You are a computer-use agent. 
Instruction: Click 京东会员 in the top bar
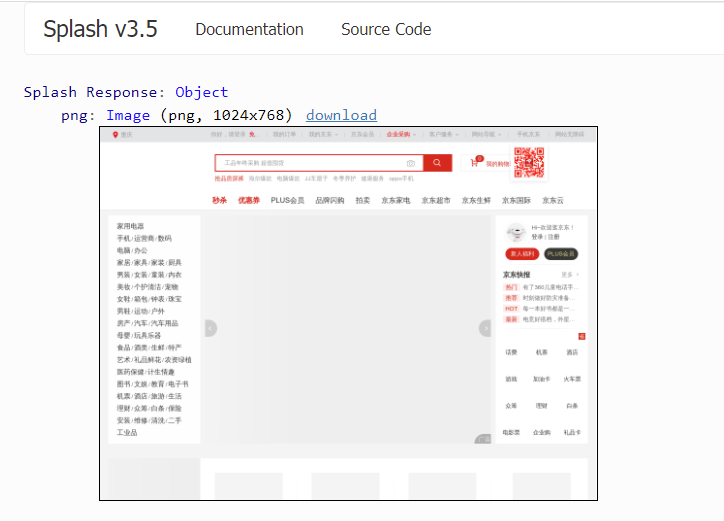(362, 134)
